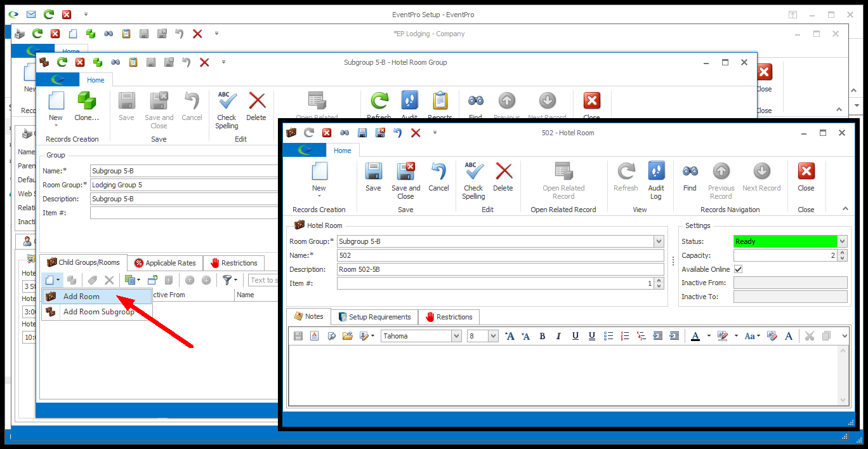Click Delete in Hotel Room Group ribbon
Screen dimensions: 868x449
(256, 107)
